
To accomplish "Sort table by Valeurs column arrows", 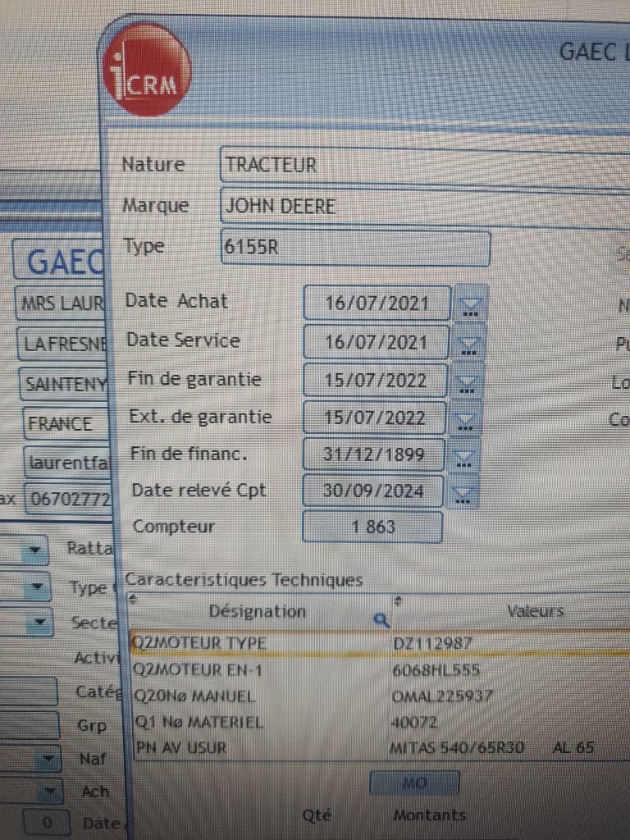I will tap(398, 601).
